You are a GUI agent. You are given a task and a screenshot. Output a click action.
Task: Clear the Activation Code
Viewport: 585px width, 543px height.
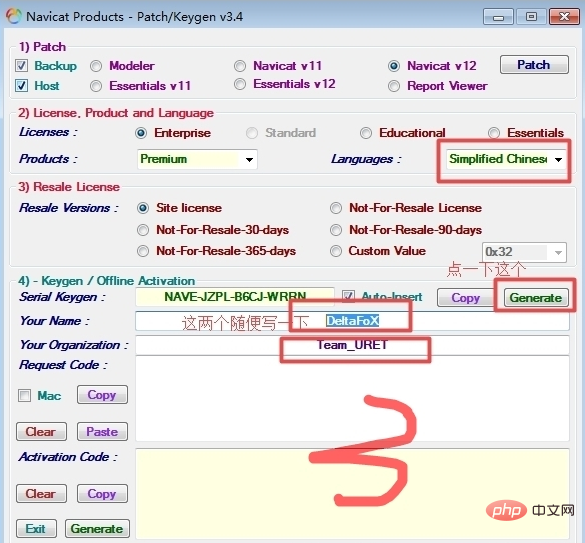point(41,494)
